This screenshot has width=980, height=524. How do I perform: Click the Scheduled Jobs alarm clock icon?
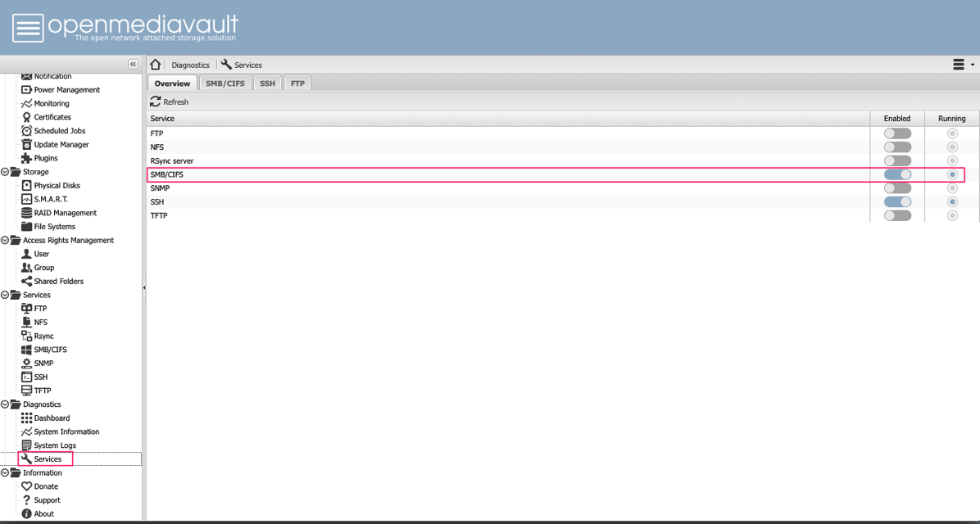[x=26, y=131]
